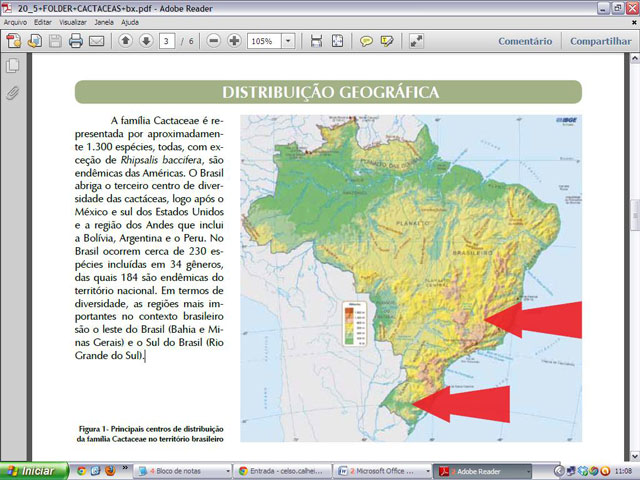Viewport: 640px width, 480px height.
Task: Click the Figura 1 caption text
Action: [150, 434]
